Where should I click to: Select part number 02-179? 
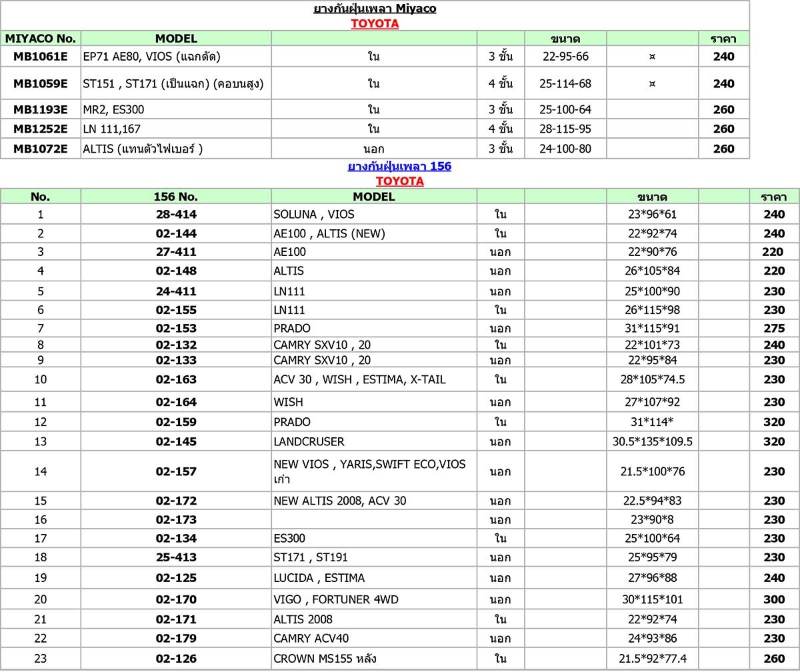click(x=176, y=639)
